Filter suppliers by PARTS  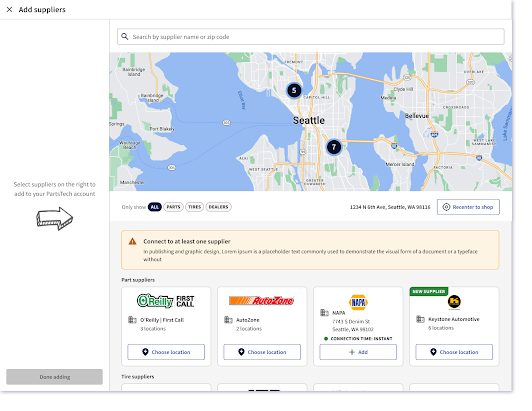[x=173, y=207]
